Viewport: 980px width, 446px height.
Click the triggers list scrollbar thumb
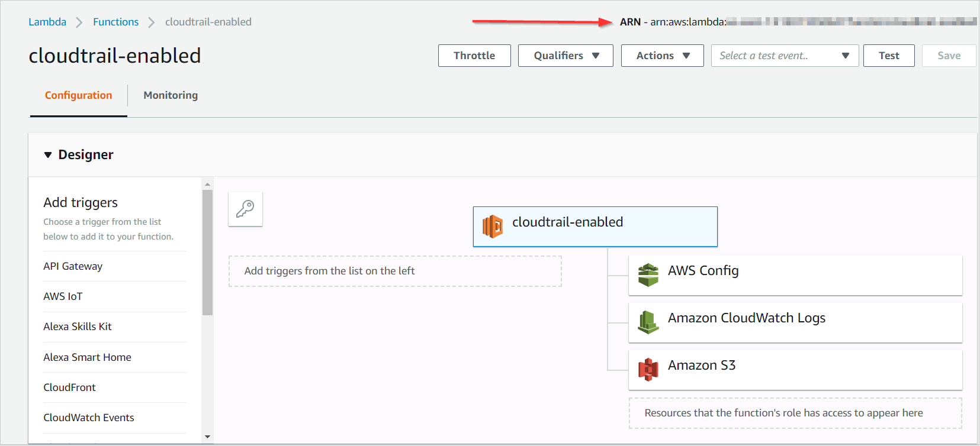pyautogui.click(x=207, y=253)
